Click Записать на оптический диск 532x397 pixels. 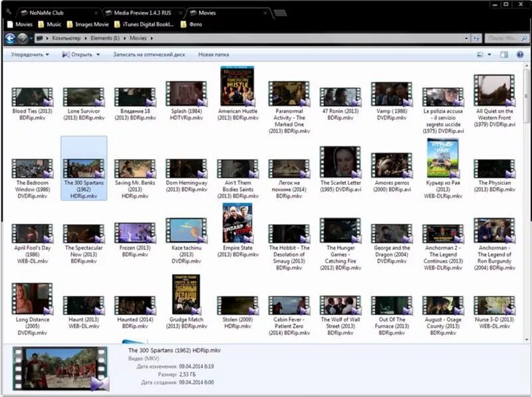point(149,55)
